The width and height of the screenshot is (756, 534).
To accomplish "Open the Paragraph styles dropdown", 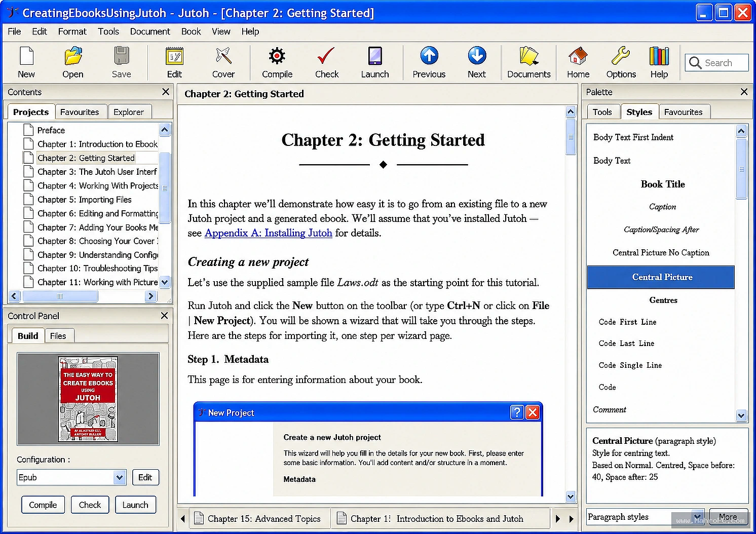I will pos(698,517).
